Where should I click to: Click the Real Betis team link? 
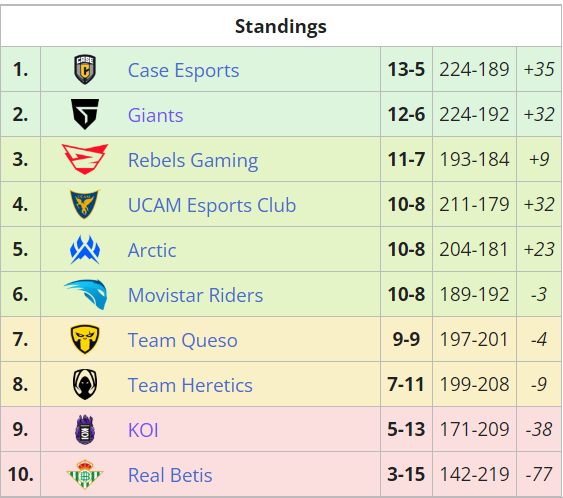(x=170, y=475)
